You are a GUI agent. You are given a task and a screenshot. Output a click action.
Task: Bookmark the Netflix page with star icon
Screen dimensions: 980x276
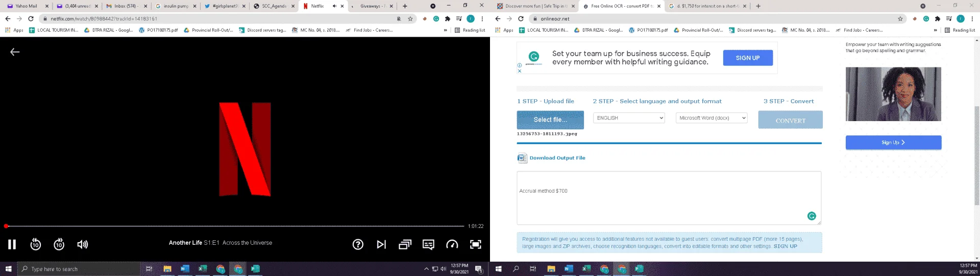point(410,18)
